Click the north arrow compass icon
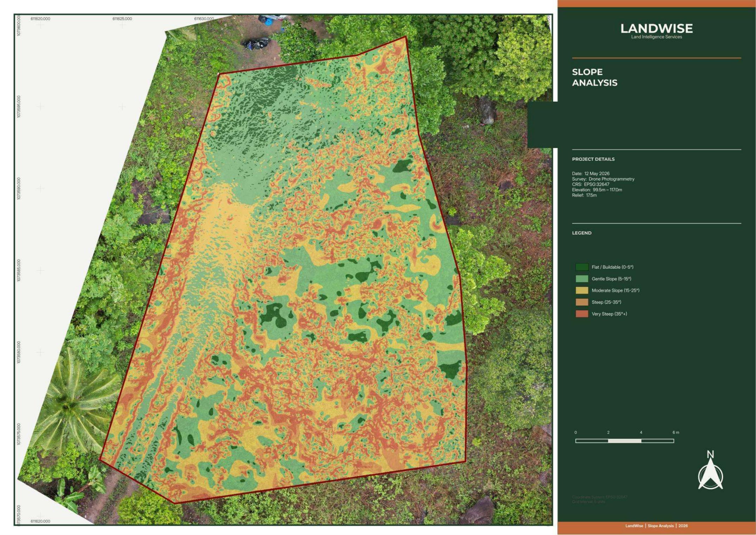Image resolution: width=756 pixels, height=535 pixels. tap(710, 470)
